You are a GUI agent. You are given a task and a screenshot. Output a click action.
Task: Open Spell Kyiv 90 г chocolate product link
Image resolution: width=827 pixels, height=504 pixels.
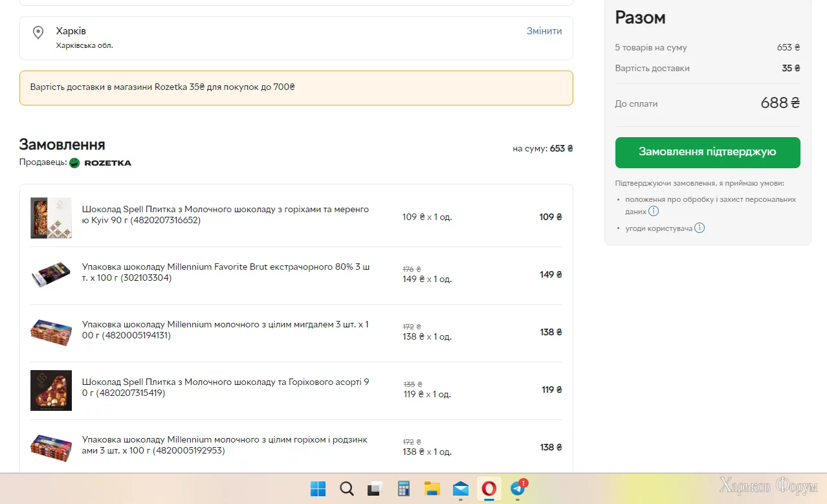[225, 215]
